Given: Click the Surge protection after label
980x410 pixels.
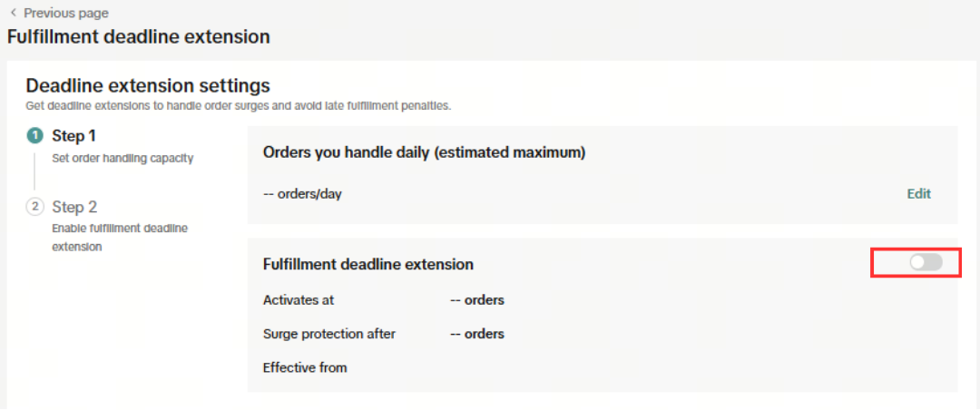Looking at the screenshot, I should pyautogui.click(x=328, y=334).
